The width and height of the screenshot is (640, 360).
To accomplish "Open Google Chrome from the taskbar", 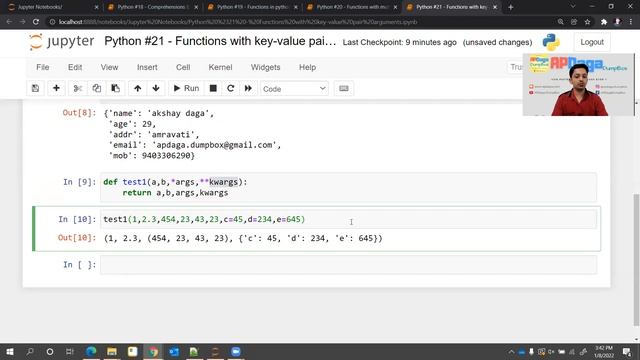I will (153, 351).
